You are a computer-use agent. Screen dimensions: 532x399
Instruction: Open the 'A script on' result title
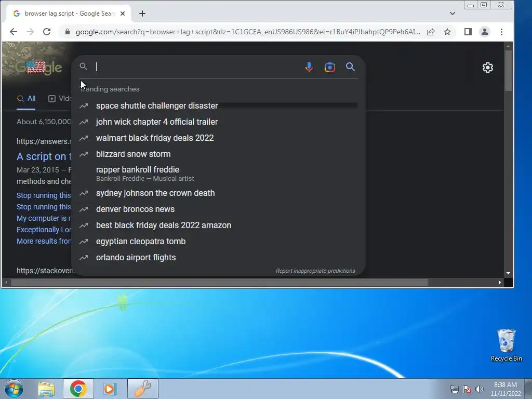[x=44, y=156]
